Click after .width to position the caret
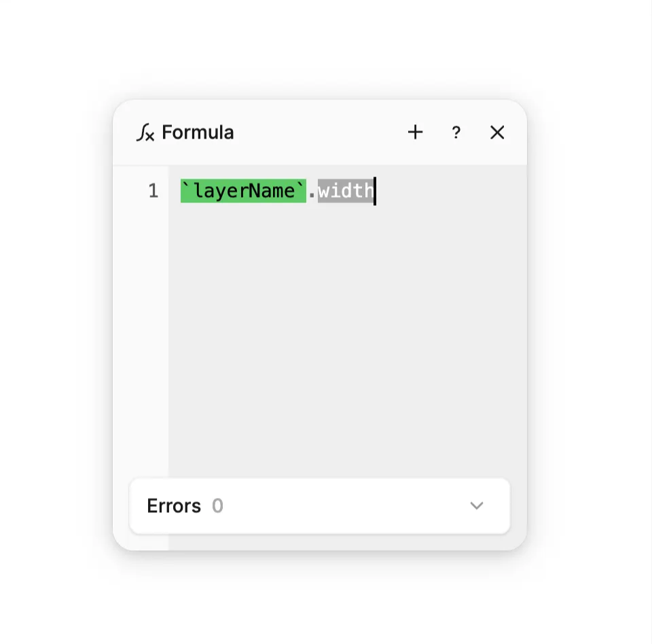Screen dimensions: 652x644 coord(376,191)
